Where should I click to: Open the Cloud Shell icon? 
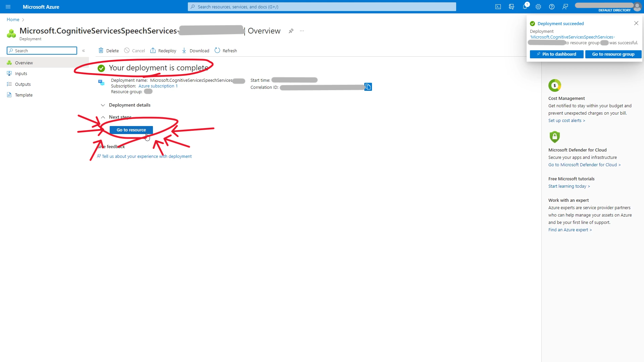[498, 7]
